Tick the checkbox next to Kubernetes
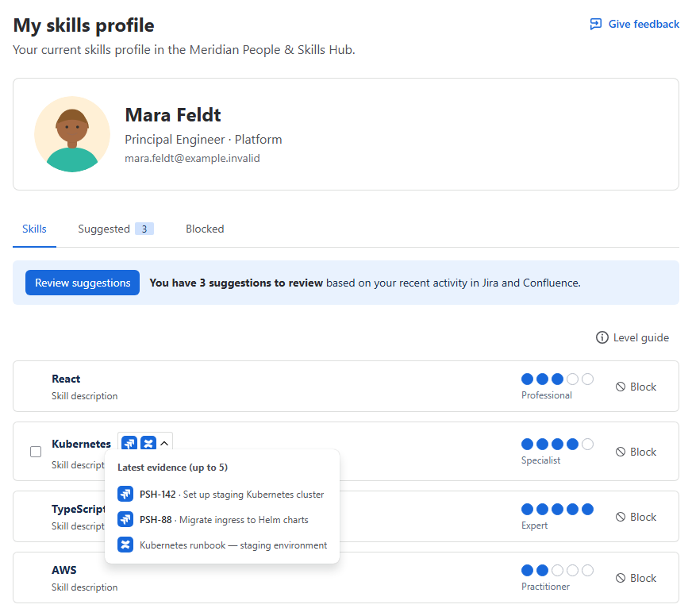Image resolution: width=692 pixels, height=616 pixels. (36, 452)
